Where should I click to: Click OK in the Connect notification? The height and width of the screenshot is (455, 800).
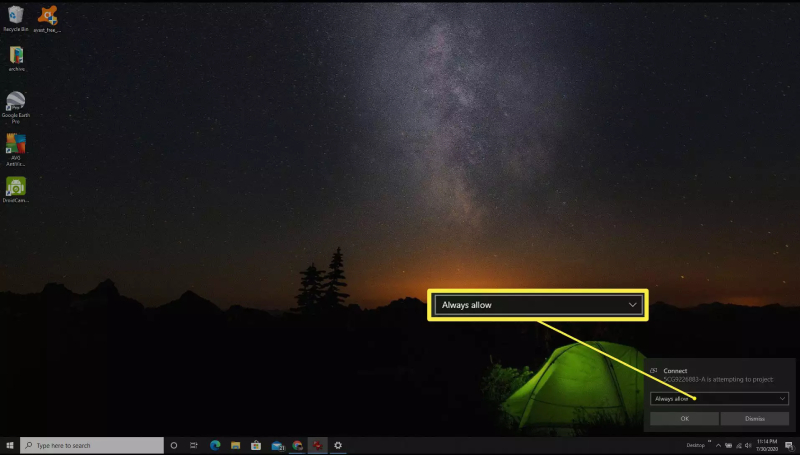point(684,419)
